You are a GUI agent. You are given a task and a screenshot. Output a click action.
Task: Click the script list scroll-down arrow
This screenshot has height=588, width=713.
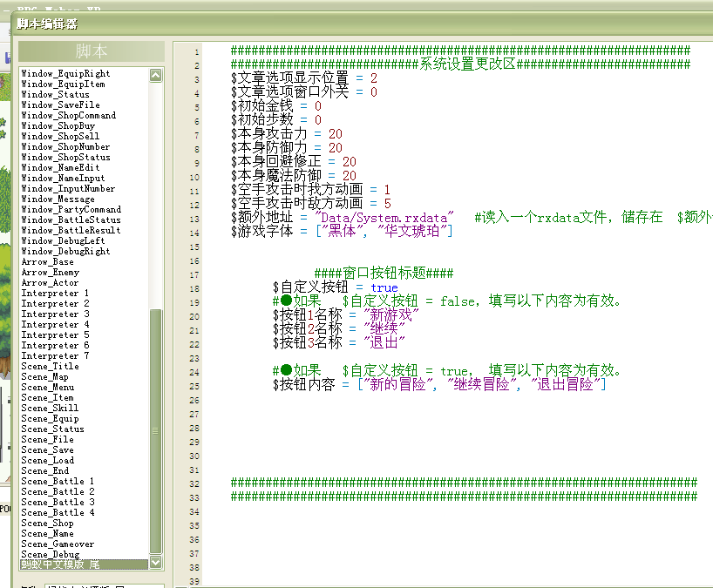pyautogui.click(x=155, y=563)
